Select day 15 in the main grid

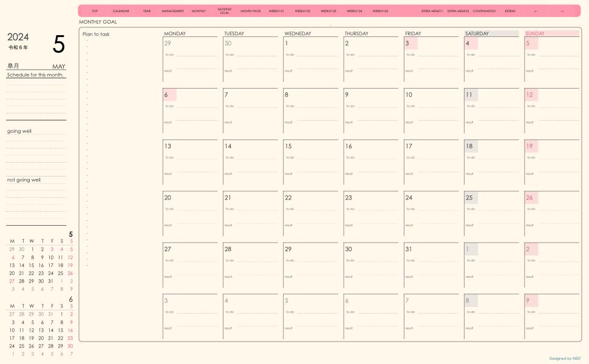tap(288, 146)
